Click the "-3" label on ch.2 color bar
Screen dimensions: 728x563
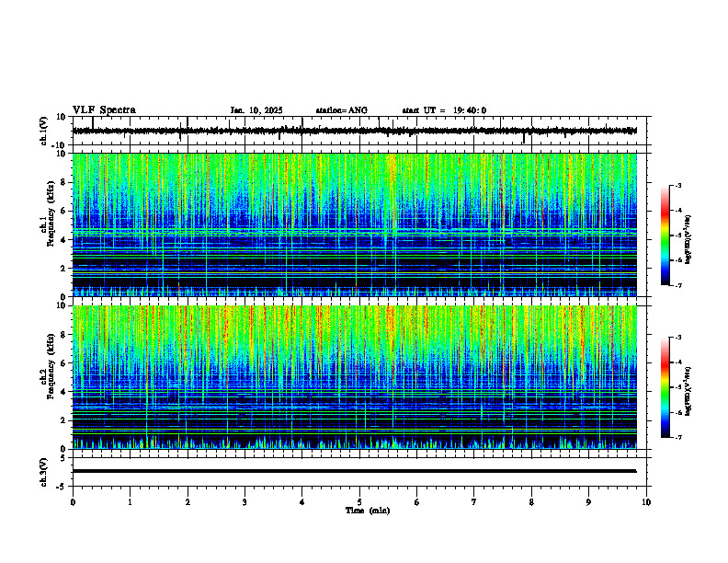click(x=678, y=338)
